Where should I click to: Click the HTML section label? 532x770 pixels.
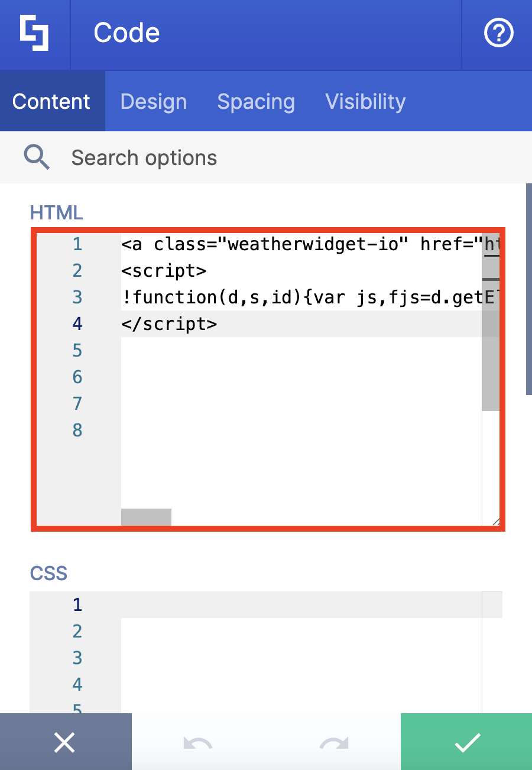tap(57, 212)
